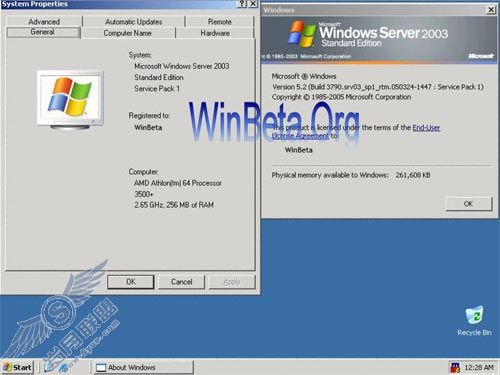The width and height of the screenshot is (500, 375).
Task: Click the "3500+" processor model line
Action: (144, 194)
